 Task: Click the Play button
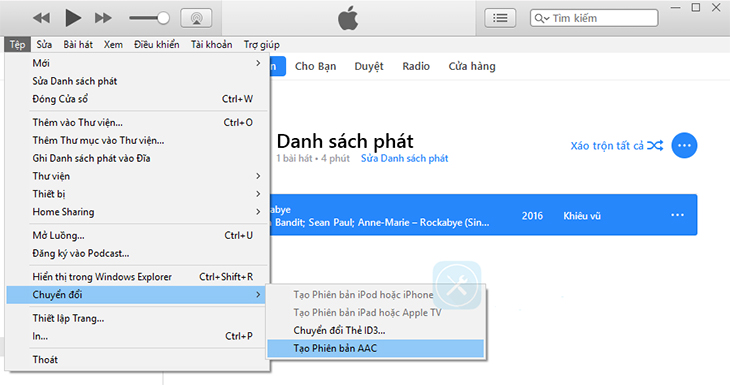click(x=73, y=18)
